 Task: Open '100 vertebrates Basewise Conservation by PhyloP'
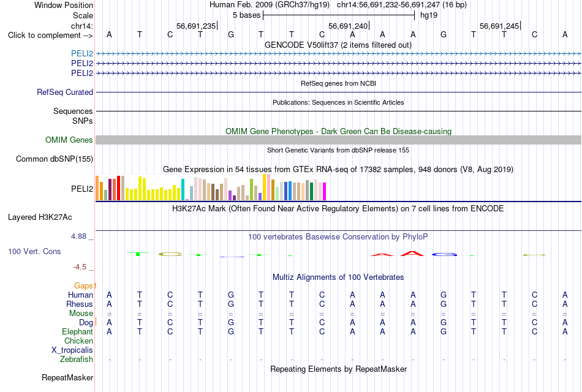click(338, 237)
